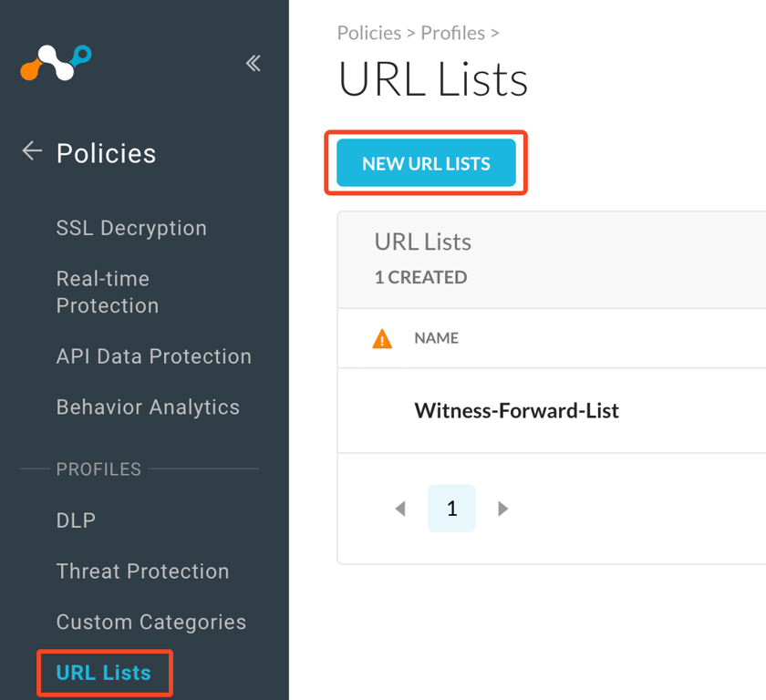Viewport: 766px width, 700px height.
Task: Click the orange warning triangle icon
Action: tap(382, 339)
